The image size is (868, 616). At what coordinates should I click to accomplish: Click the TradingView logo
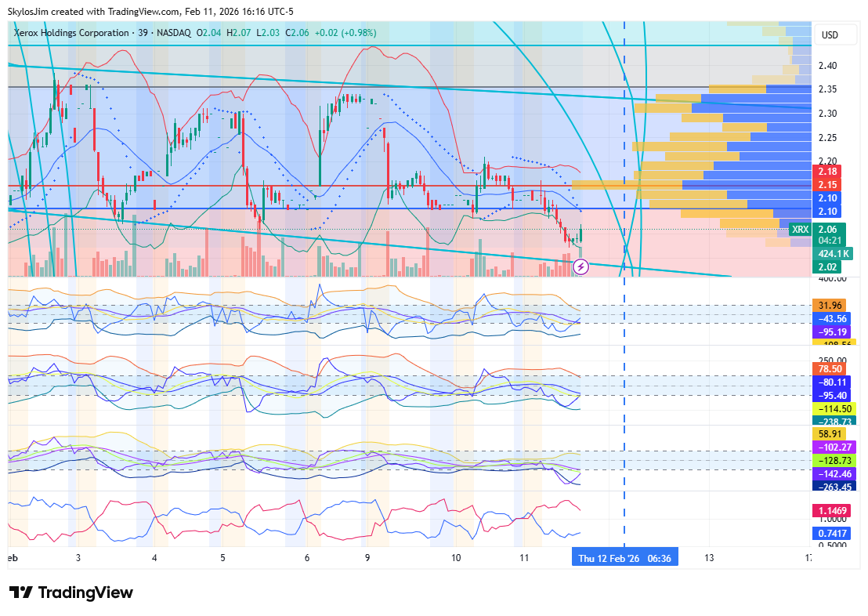(71, 592)
